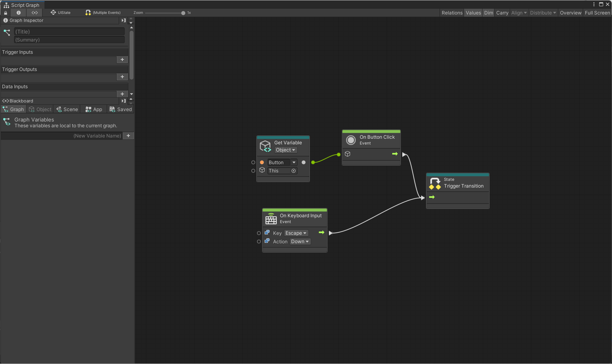Open the Escape key dropdown
This screenshot has width=612, height=364.
296,233
